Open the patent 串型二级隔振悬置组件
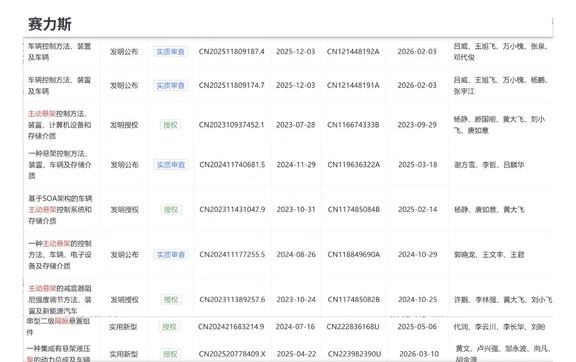This screenshot has height=362, width=576. 58,326
